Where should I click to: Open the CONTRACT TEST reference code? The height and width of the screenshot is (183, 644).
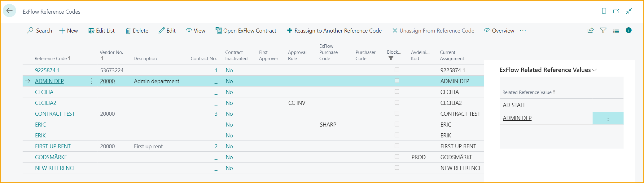coord(55,114)
